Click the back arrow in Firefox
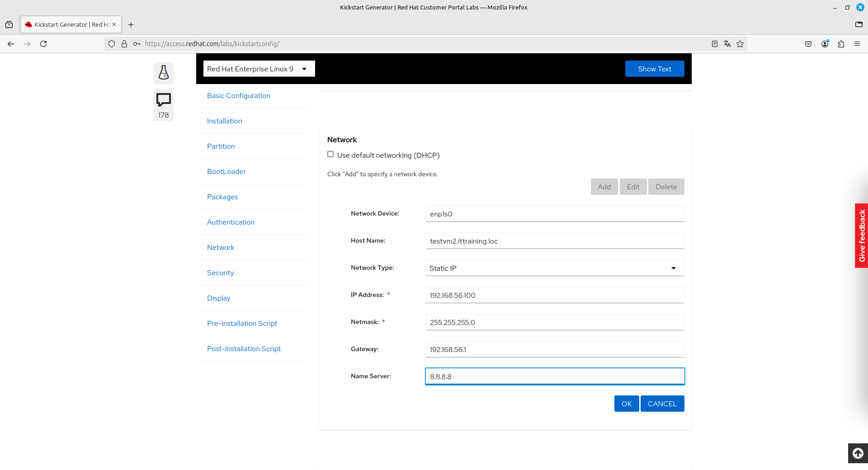The width and height of the screenshot is (868, 470). point(11,44)
